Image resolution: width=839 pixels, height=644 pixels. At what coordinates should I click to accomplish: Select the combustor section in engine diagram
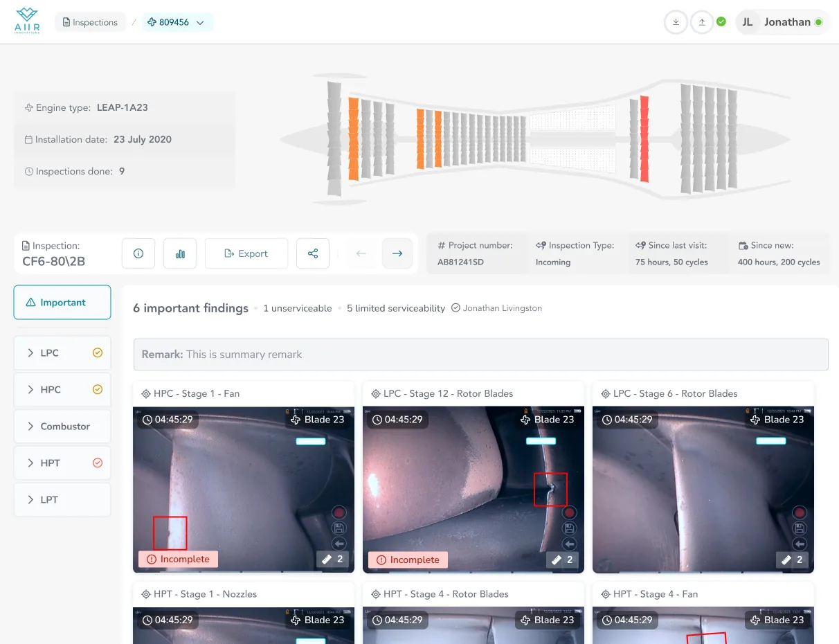[572, 140]
